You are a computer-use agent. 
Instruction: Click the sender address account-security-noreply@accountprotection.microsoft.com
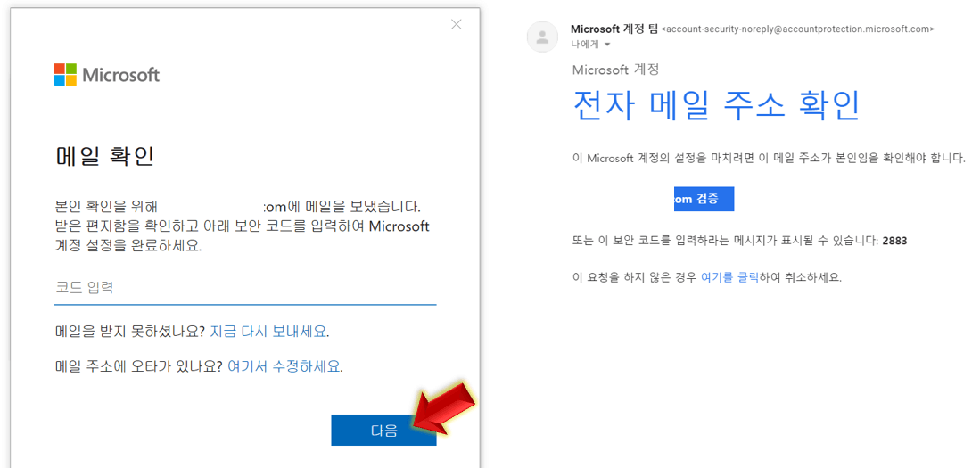click(x=797, y=29)
